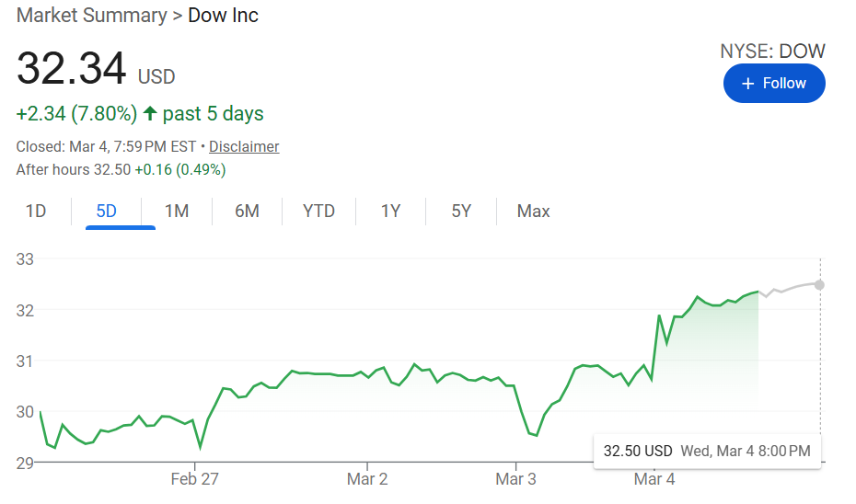View the 1Y chart range
This screenshot has height=504, width=856.
390,212
